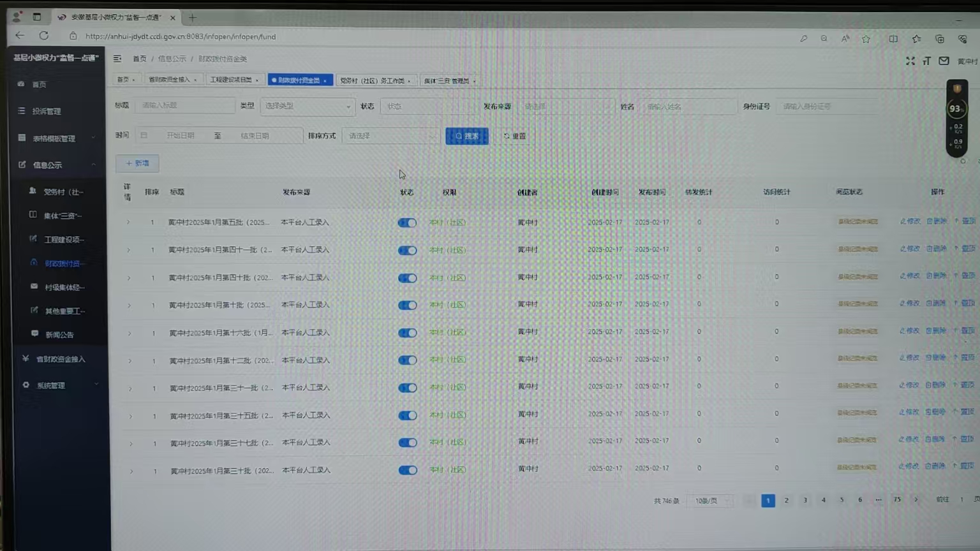Toggle status switch for 第十二批 row
Screen dimensions: 980x551
pos(407,360)
